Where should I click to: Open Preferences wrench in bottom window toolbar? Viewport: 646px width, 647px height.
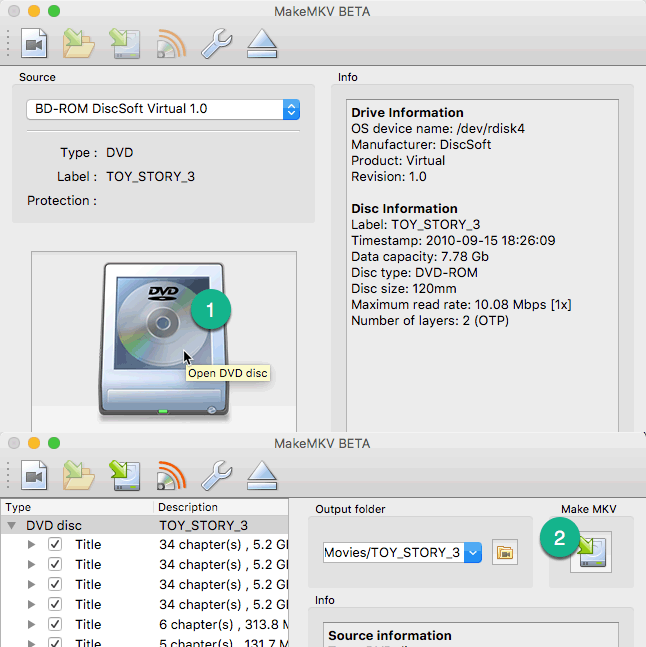point(217,475)
